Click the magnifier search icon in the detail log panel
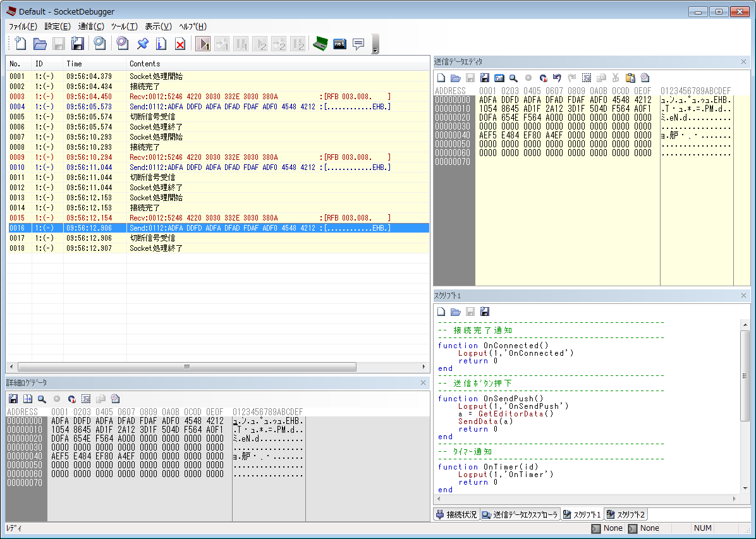 (x=42, y=399)
